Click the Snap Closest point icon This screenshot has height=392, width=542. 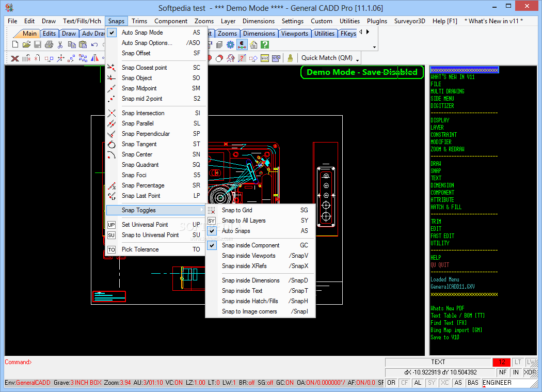(x=111, y=68)
